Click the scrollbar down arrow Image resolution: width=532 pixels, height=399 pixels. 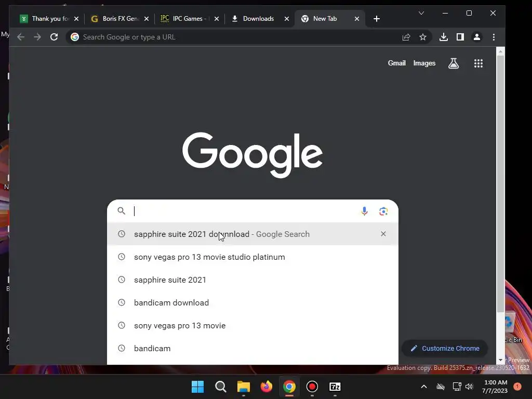[x=500, y=360]
